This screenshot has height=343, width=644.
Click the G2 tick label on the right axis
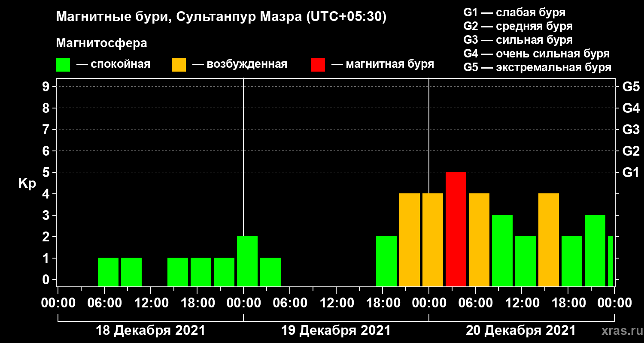[x=631, y=151]
